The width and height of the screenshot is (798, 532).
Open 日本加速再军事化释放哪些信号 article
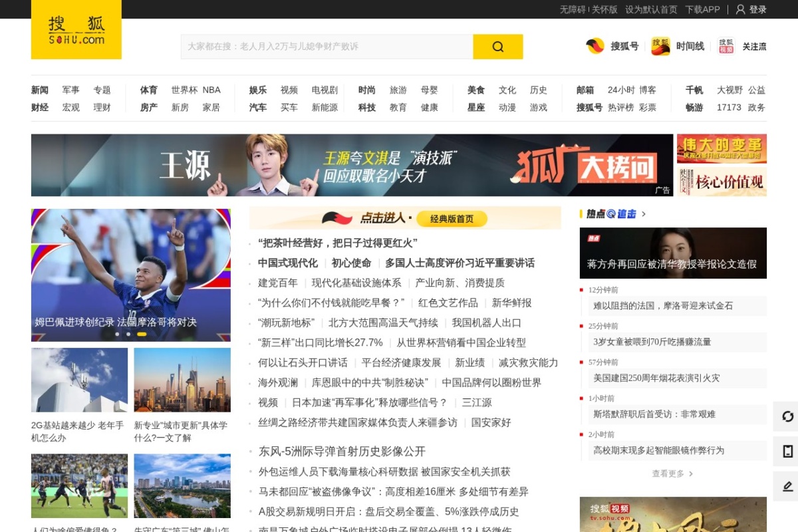click(370, 402)
